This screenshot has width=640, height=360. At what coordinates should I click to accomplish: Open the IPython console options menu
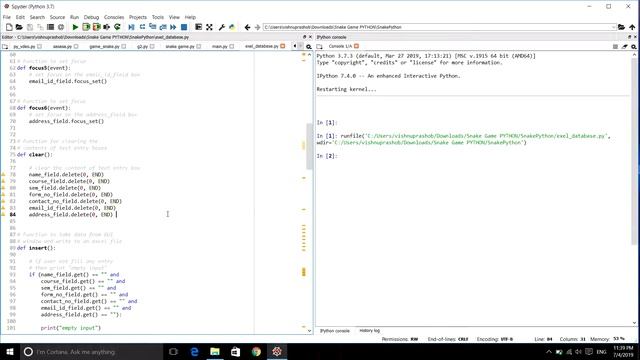[634, 47]
